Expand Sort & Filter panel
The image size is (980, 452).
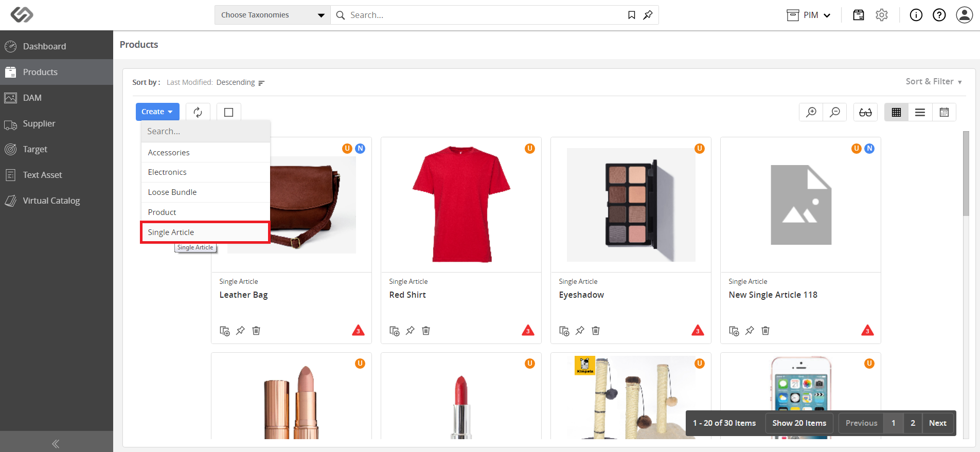coord(934,81)
